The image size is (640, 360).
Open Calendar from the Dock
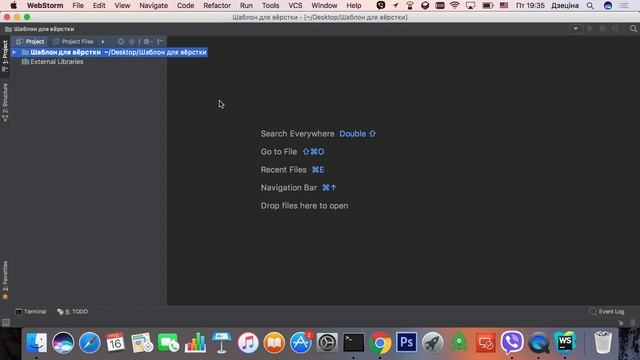pos(116,342)
